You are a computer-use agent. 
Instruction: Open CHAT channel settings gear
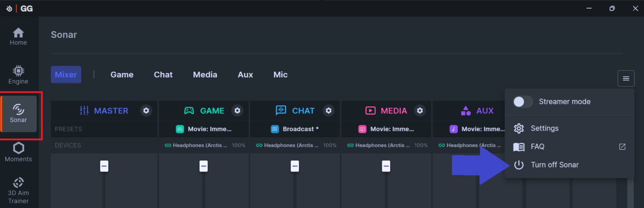(x=329, y=110)
